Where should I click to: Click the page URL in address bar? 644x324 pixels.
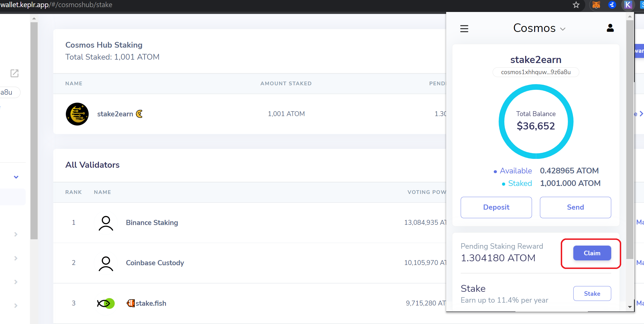tap(56, 5)
